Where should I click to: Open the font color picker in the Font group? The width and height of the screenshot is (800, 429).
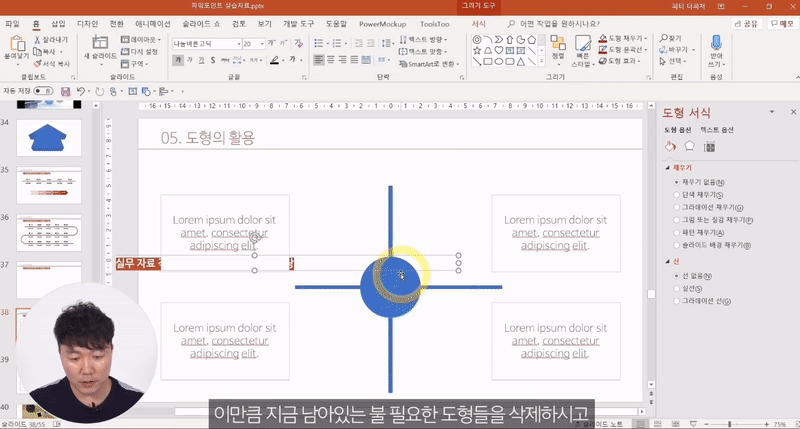[x=294, y=60]
